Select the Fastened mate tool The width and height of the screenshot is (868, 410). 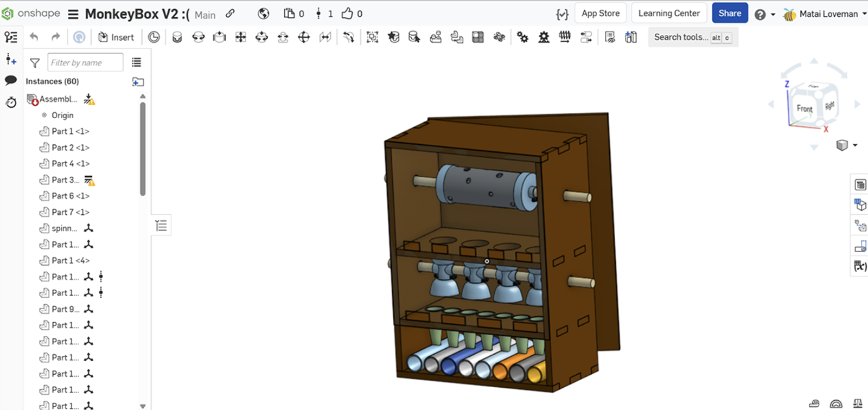click(177, 37)
